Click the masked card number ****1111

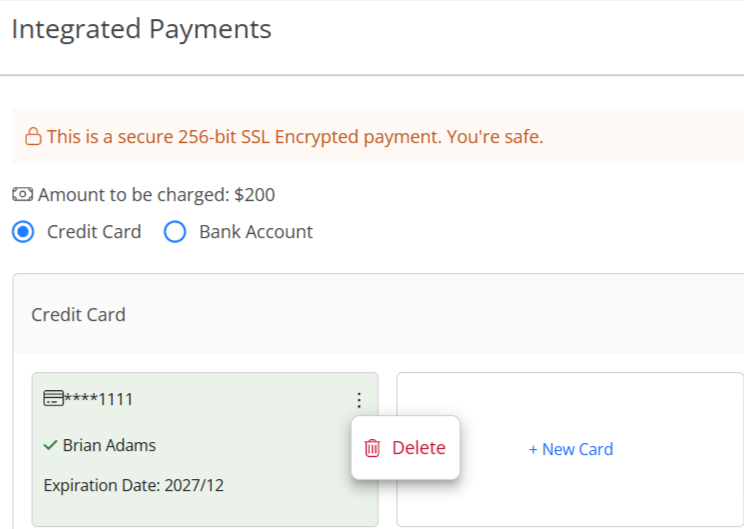(x=99, y=399)
